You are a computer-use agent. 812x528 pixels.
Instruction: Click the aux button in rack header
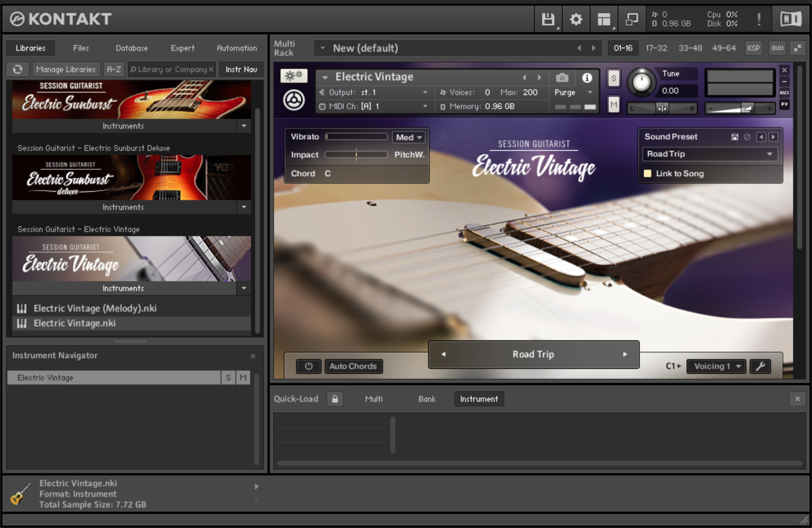[778, 48]
